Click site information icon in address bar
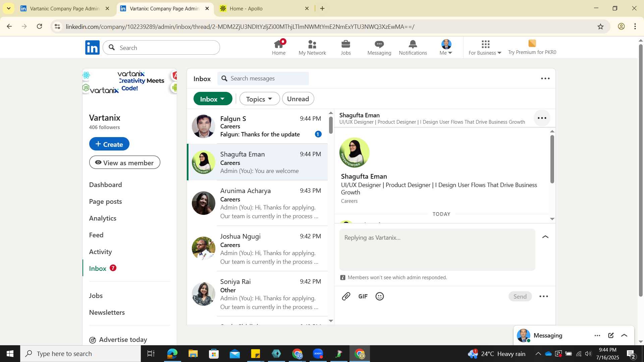The width and height of the screenshot is (644, 362). tap(57, 26)
